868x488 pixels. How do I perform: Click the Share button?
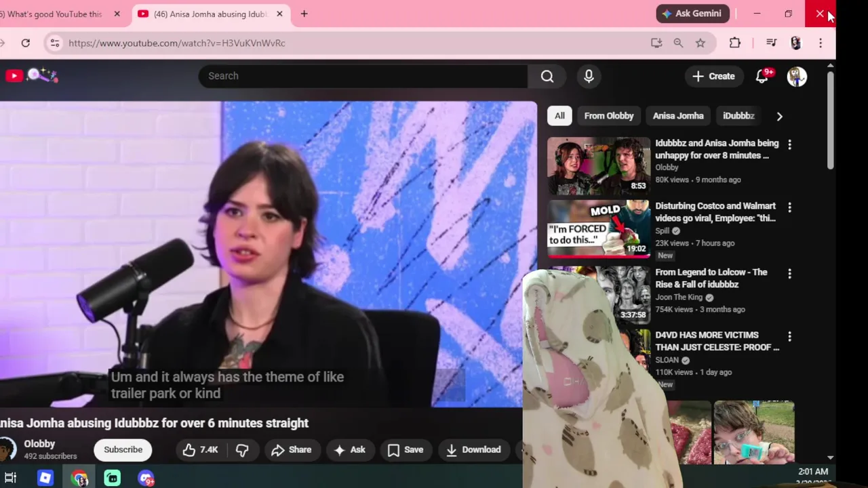(x=291, y=449)
